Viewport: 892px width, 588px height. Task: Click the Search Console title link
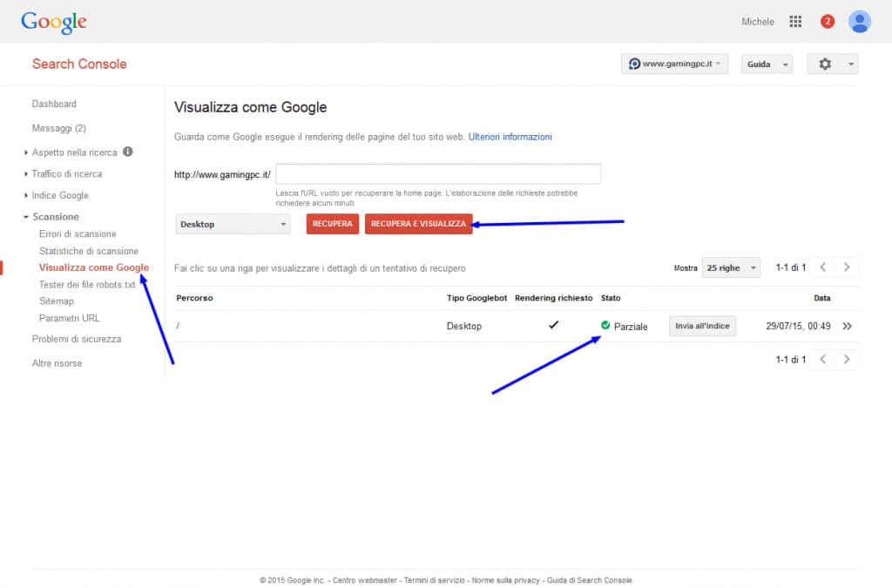tap(79, 64)
